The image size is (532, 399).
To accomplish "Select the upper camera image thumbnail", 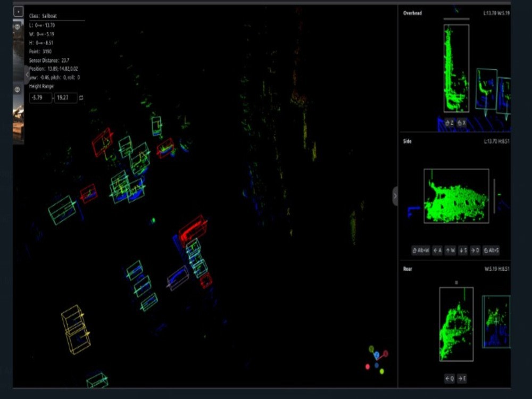I will tap(18, 49).
